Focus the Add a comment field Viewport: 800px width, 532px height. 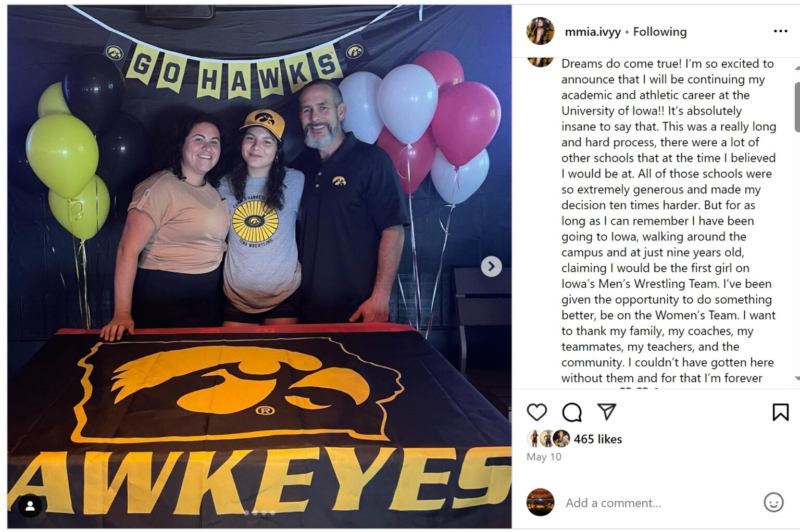(656, 503)
